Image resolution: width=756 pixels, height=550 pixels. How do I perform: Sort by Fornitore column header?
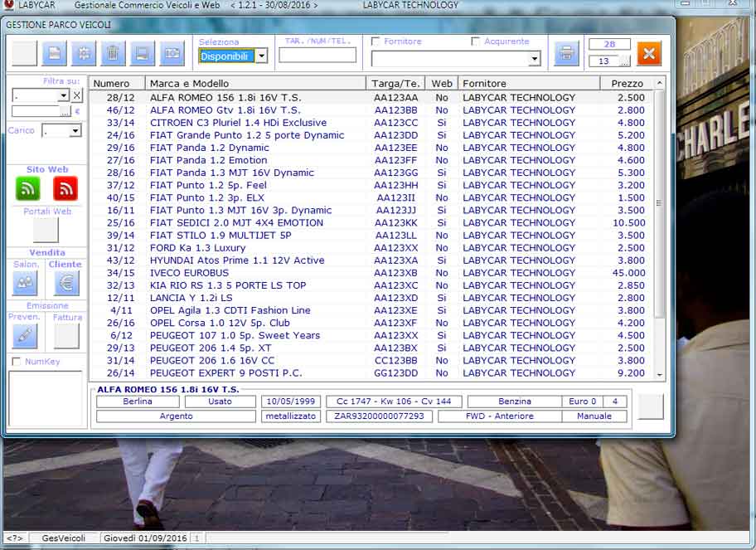click(529, 84)
